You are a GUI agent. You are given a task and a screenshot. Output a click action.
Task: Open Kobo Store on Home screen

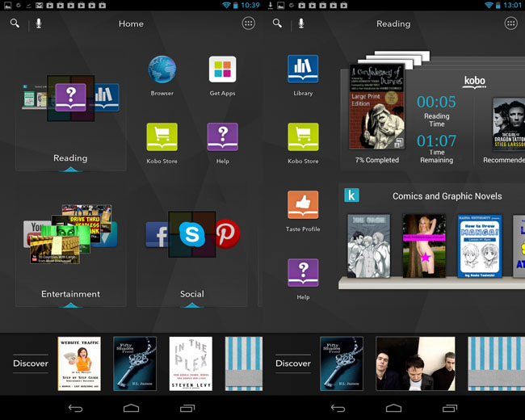(x=162, y=143)
